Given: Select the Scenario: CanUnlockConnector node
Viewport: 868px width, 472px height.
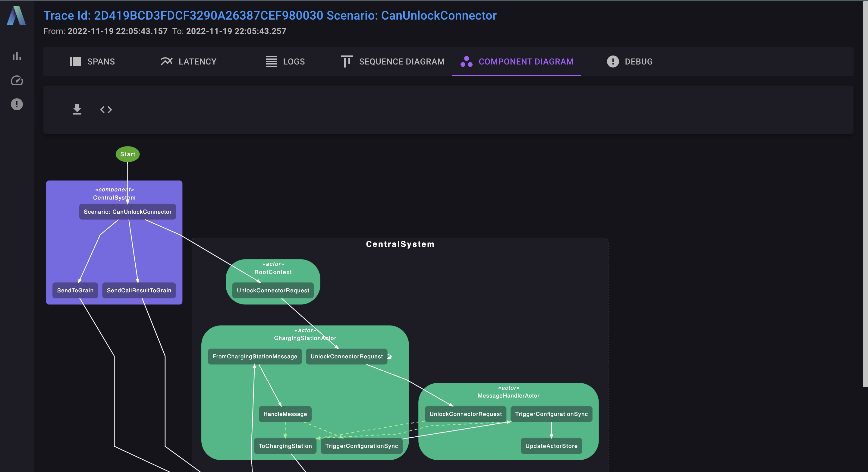Looking at the screenshot, I should [x=128, y=212].
